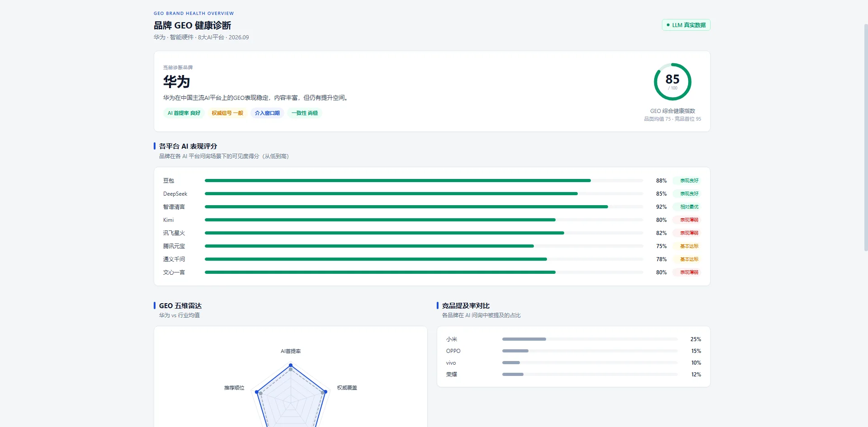Click the 推荐顺位 radar axis label

(x=234, y=388)
